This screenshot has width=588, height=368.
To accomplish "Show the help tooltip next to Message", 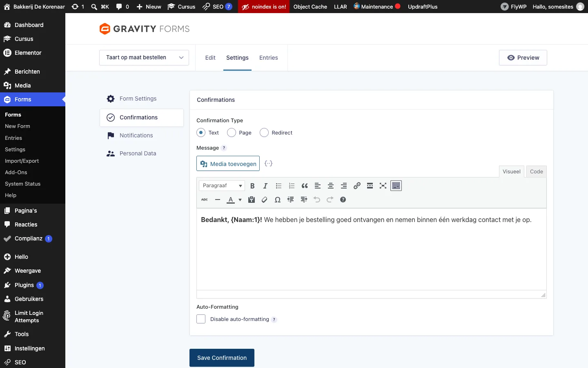I will (x=224, y=148).
